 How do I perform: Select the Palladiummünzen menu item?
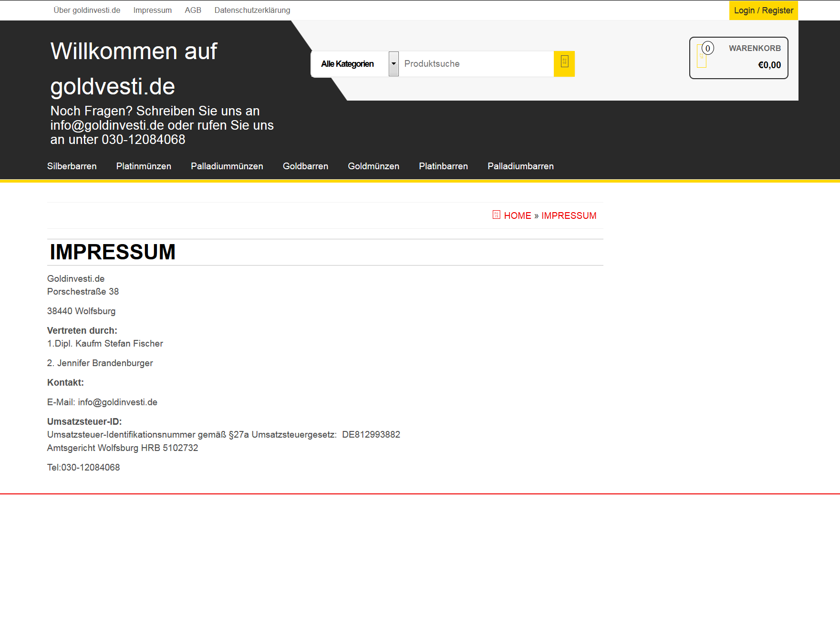[x=227, y=166]
